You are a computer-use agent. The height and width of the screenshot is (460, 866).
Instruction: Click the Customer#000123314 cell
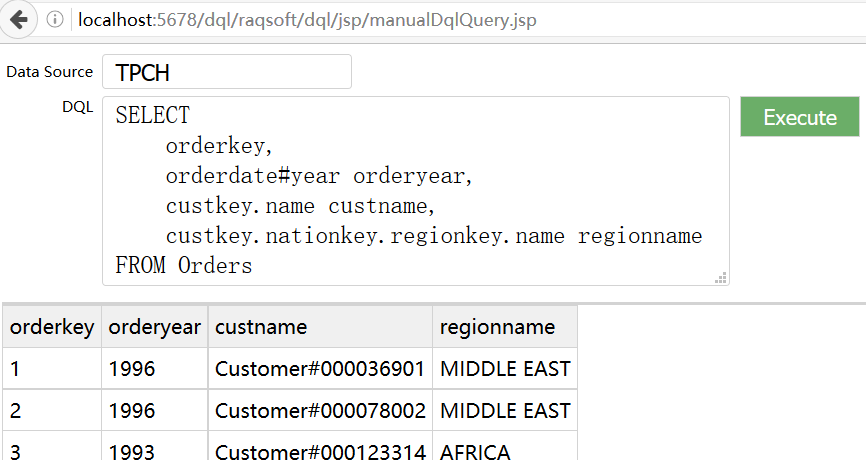click(320, 451)
